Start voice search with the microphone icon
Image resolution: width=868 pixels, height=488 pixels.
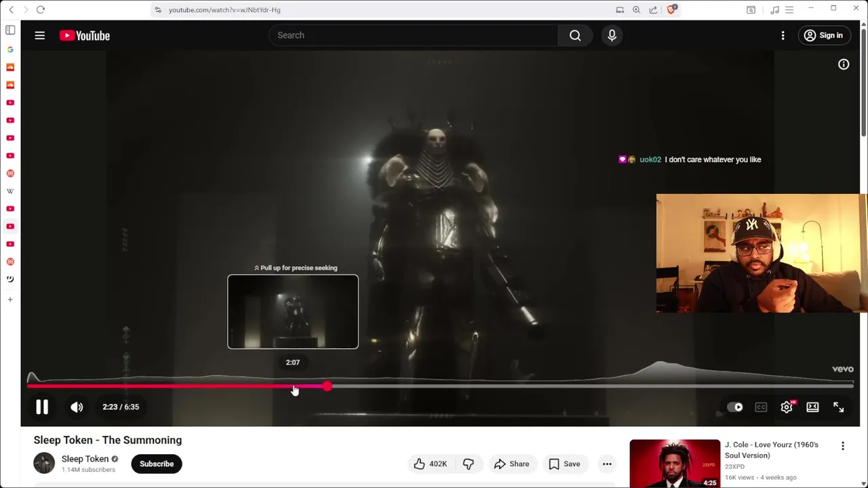[612, 35]
